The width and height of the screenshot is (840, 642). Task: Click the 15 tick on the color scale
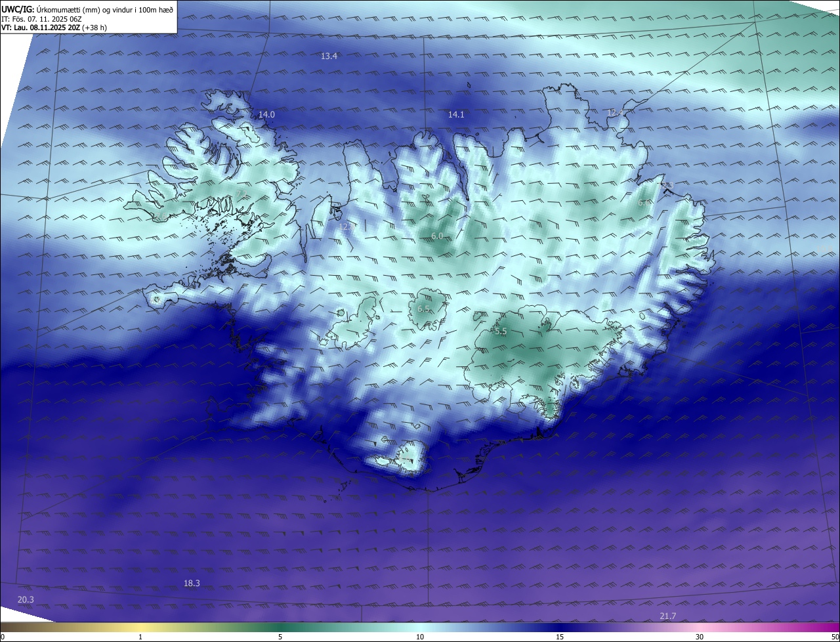pos(560,637)
